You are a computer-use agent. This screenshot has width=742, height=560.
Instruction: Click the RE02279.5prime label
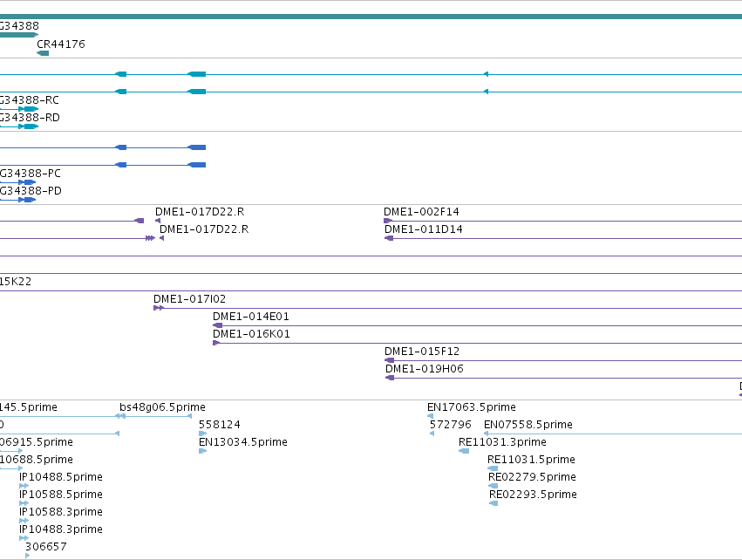(532, 476)
